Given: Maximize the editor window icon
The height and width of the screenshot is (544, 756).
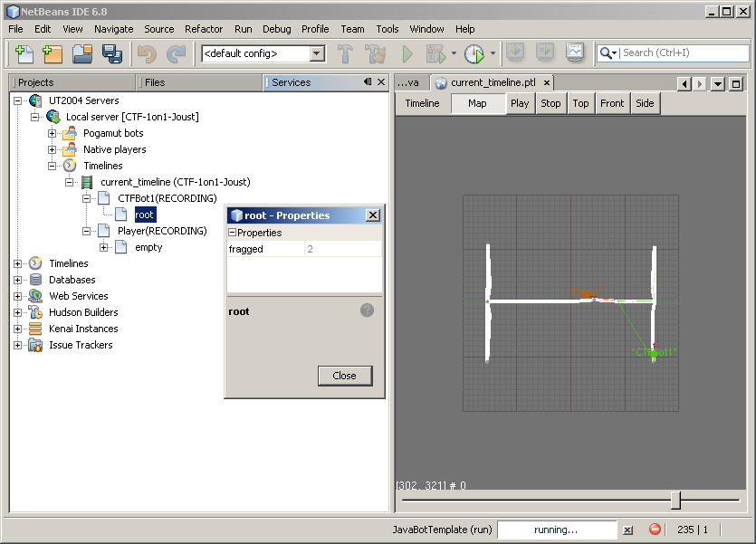Looking at the screenshot, I should 736,84.
